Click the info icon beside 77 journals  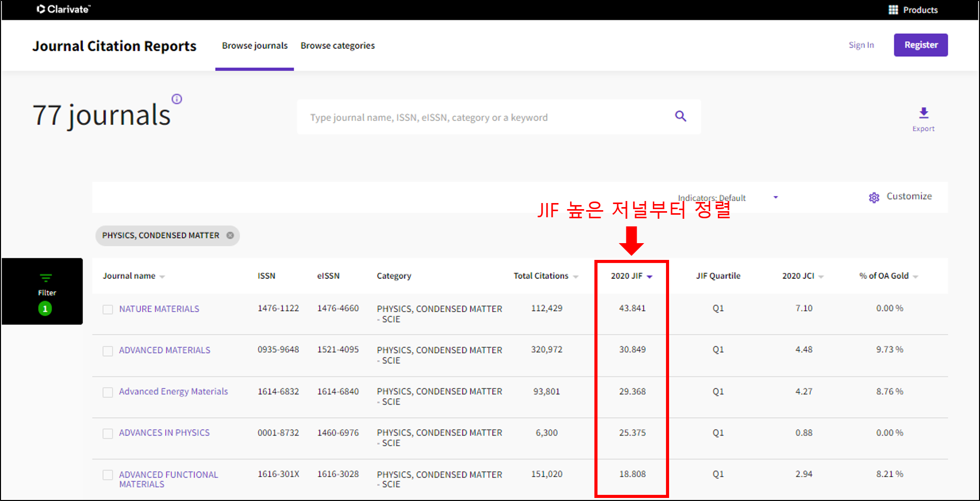pos(177,99)
